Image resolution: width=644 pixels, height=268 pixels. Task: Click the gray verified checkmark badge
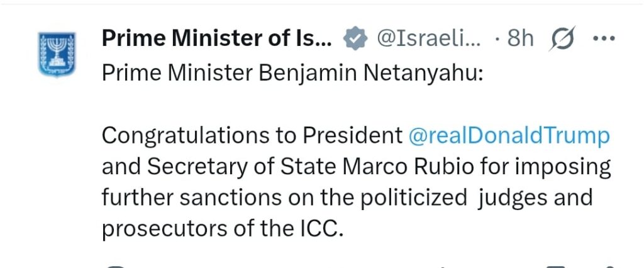click(x=355, y=38)
